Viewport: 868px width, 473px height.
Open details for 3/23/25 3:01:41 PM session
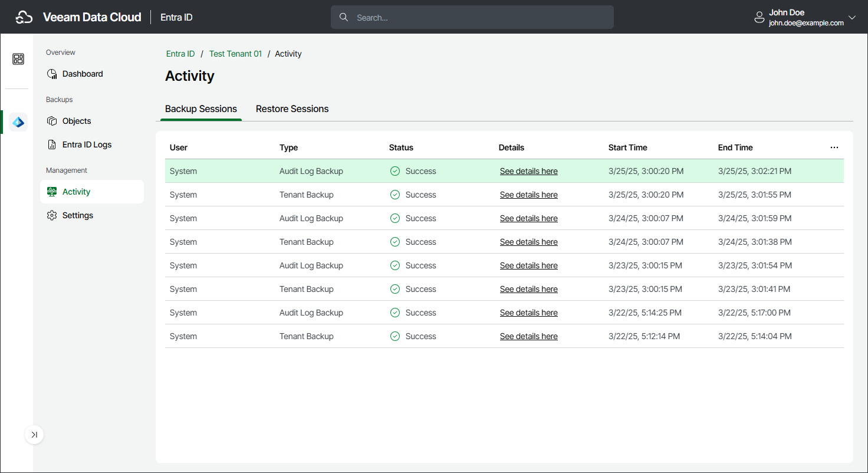[x=529, y=289]
